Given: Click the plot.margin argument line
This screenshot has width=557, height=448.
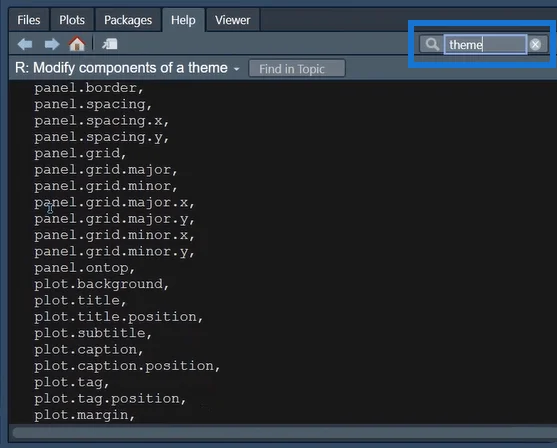Looking at the screenshot, I should coord(85,415).
